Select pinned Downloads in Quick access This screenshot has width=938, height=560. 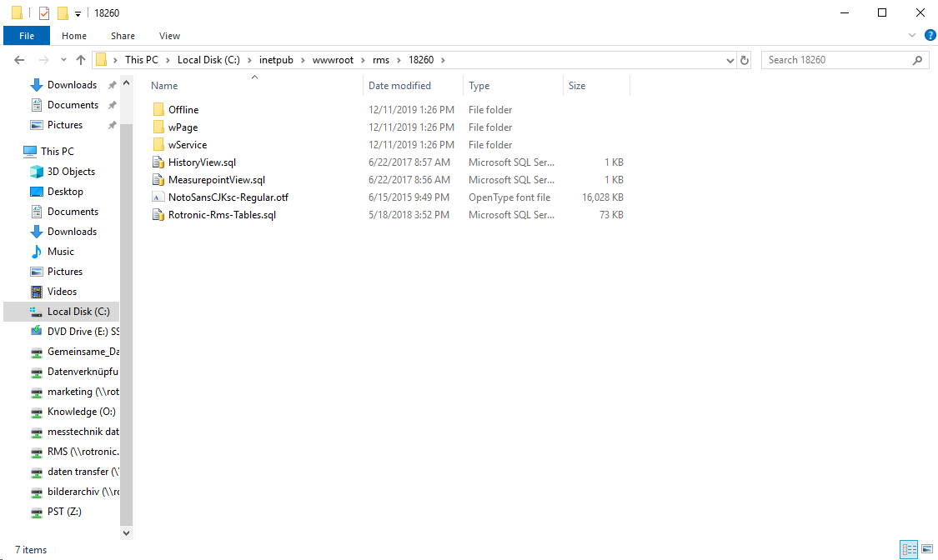coord(72,85)
